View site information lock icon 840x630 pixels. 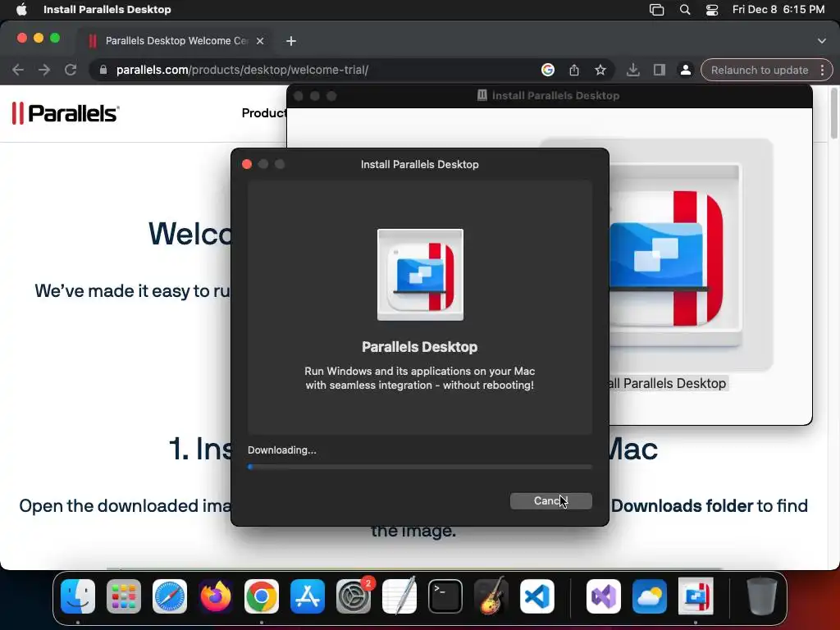pos(103,70)
